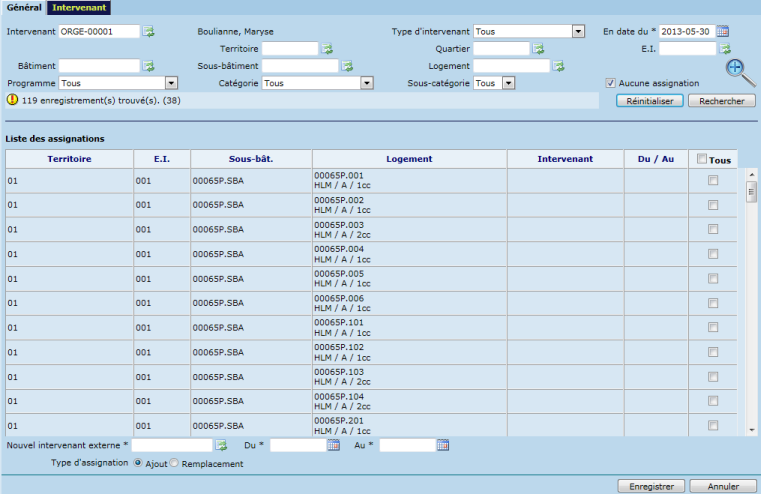This screenshot has width=761, height=494.
Task: Open the Sous-bâtiment lookup icon
Action: [x=348, y=66]
